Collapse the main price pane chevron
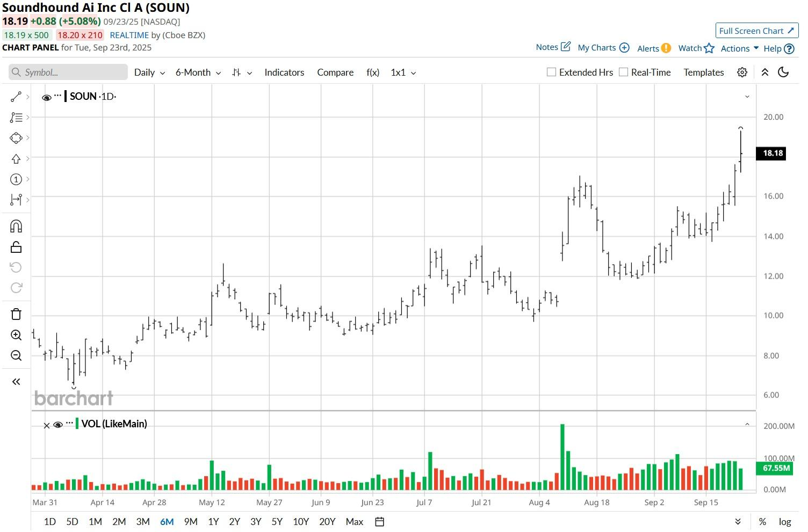This screenshot has height=532, width=808. pyautogui.click(x=747, y=97)
